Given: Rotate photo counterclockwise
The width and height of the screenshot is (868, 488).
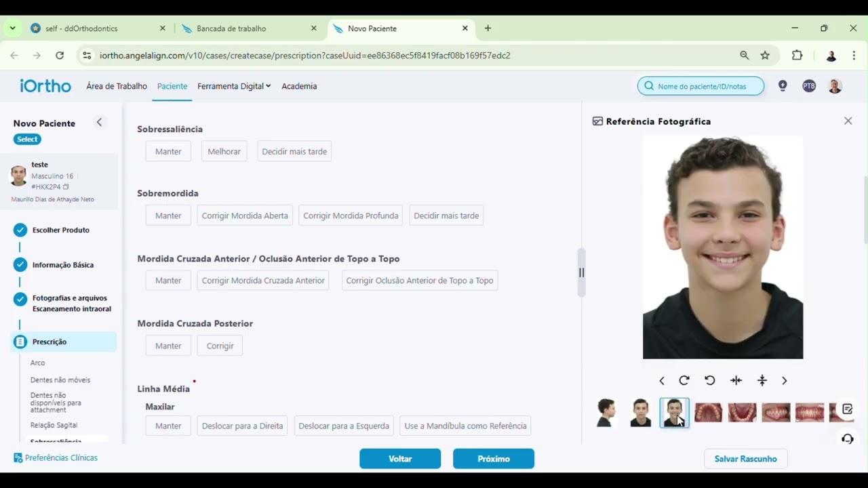Looking at the screenshot, I should [x=710, y=380].
